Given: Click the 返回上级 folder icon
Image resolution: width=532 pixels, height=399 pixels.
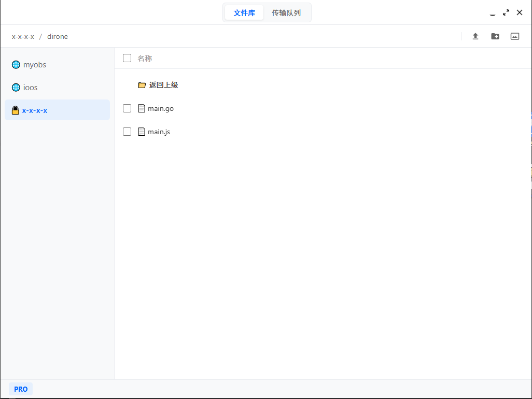Looking at the screenshot, I should point(142,85).
